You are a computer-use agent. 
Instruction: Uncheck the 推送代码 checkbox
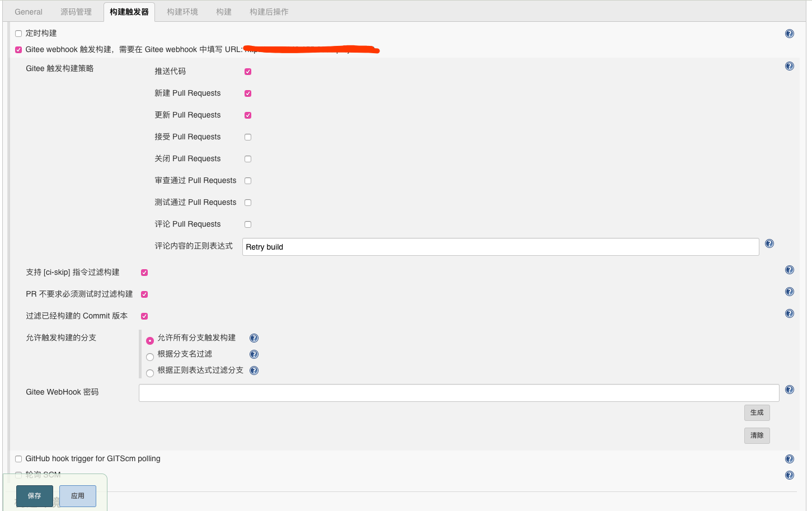(248, 72)
